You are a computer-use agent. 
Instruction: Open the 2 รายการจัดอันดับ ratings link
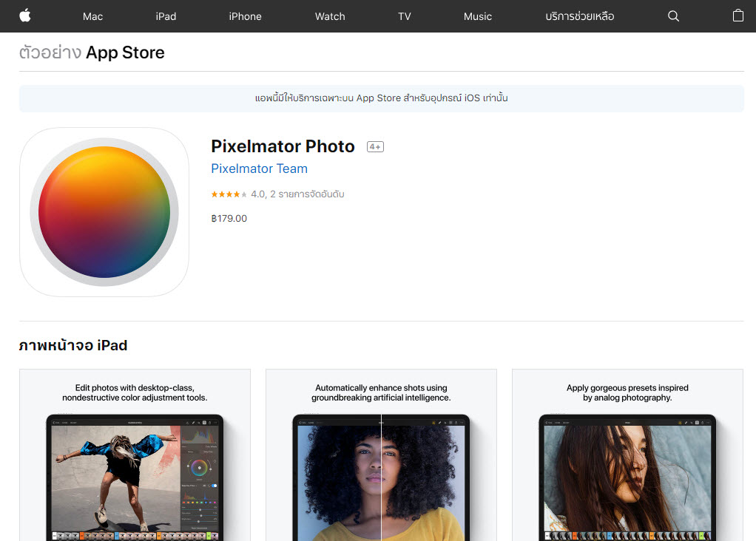pyautogui.click(x=306, y=193)
